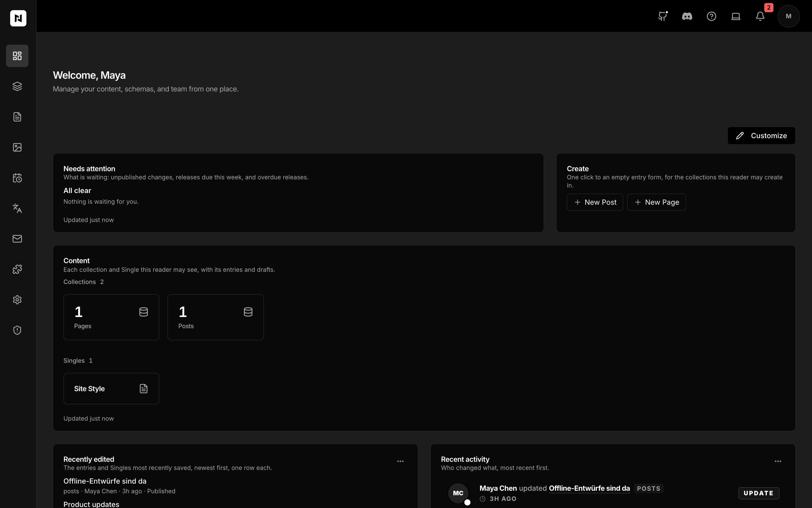
Task: Click the 'Needs attention' heading
Action: point(89,169)
